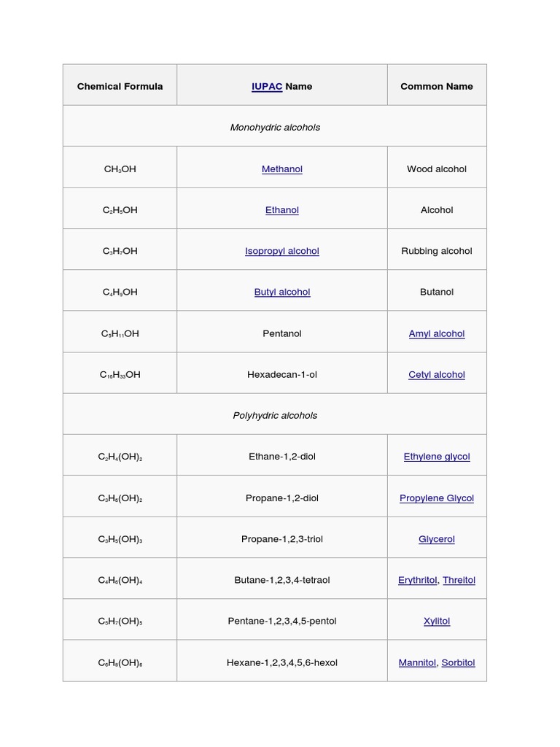Follow the Amyl alcohol link
The height and width of the screenshot is (747, 560).
point(437,333)
